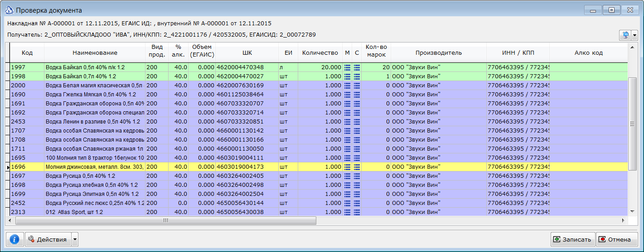Click the Алко код column header
The height and width of the screenshot is (252, 644).
click(588, 52)
